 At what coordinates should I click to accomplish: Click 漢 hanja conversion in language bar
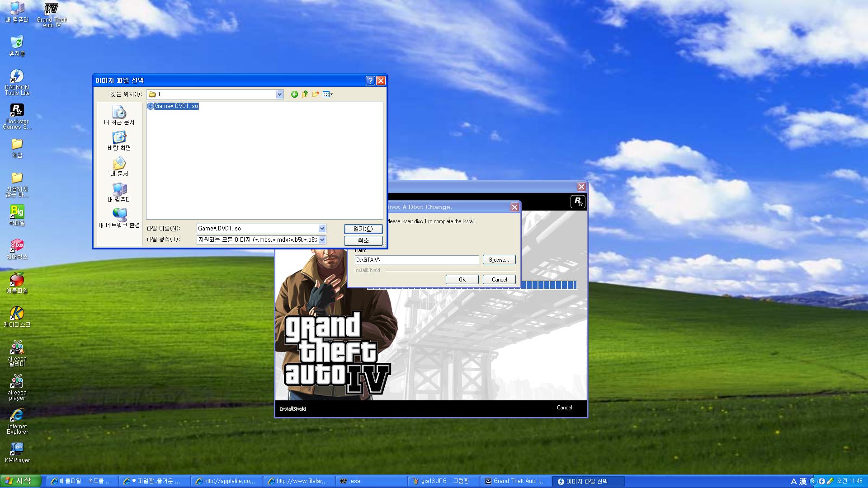pyautogui.click(x=803, y=481)
